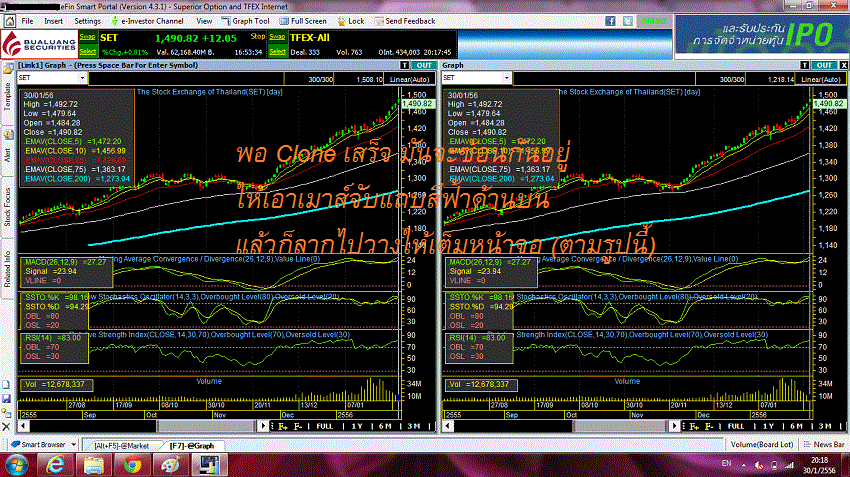Click the save disk icon on left sidebar

(7, 399)
